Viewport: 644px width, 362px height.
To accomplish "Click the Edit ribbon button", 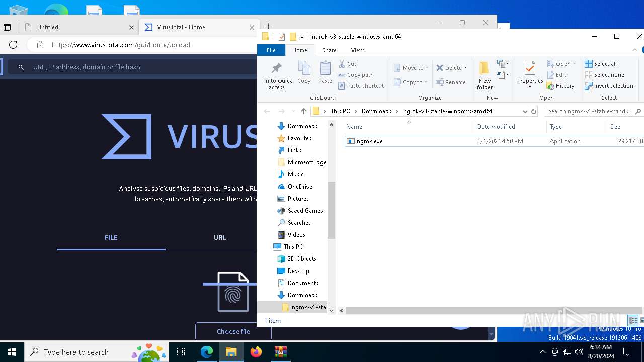I will 557,75.
